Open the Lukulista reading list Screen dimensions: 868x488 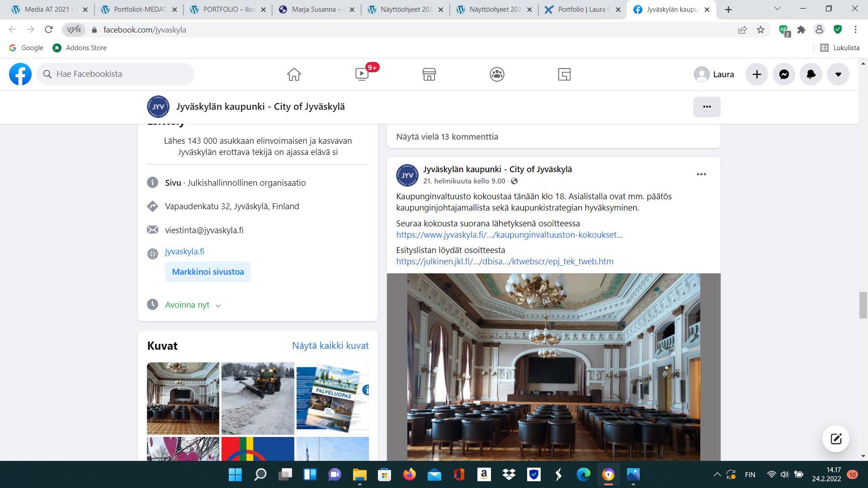(x=840, y=48)
